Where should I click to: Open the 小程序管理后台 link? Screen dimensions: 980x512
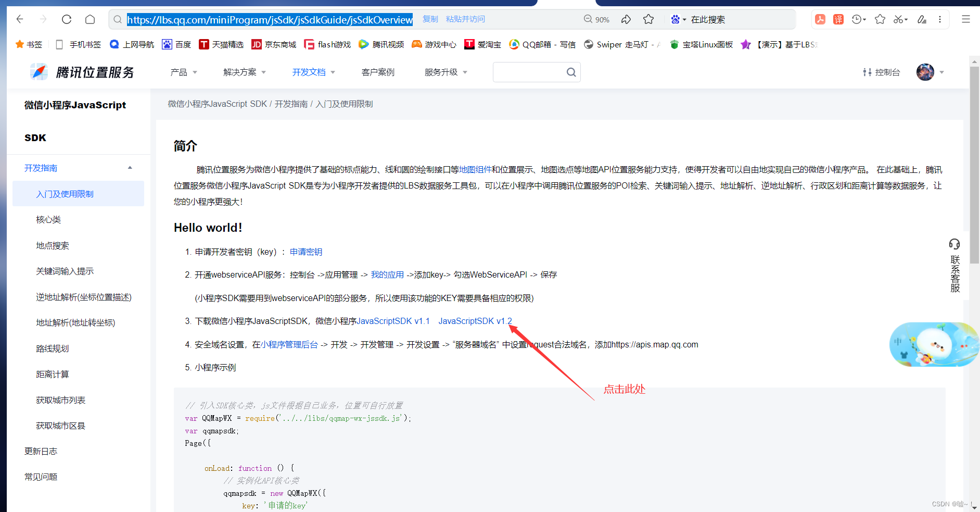point(289,344)
